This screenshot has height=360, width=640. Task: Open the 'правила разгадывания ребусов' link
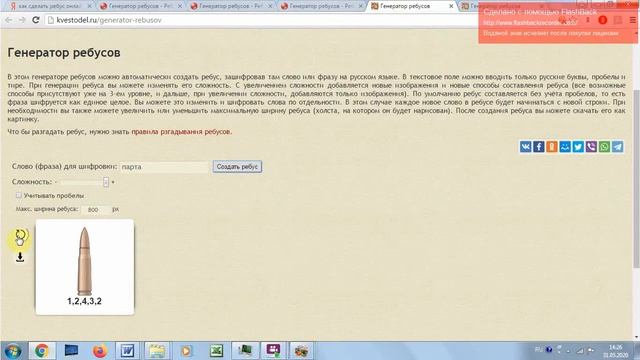tap(181, 131)
